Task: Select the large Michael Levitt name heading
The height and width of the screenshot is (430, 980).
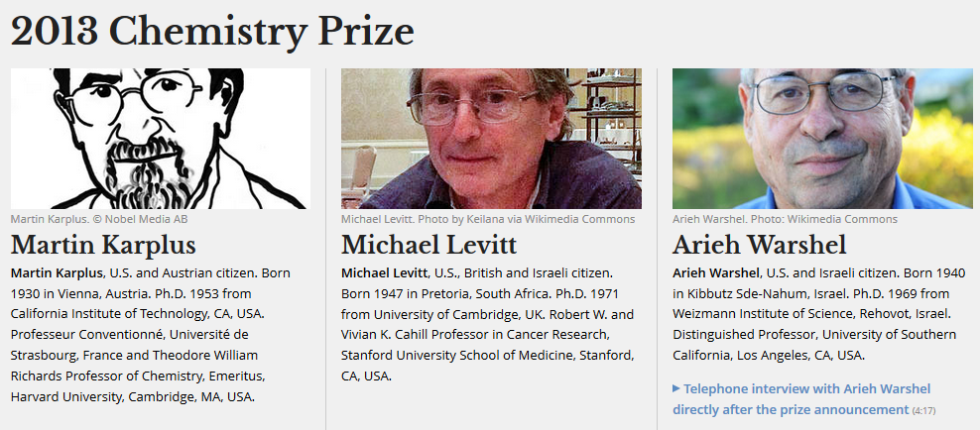Action: coord(429,246)
